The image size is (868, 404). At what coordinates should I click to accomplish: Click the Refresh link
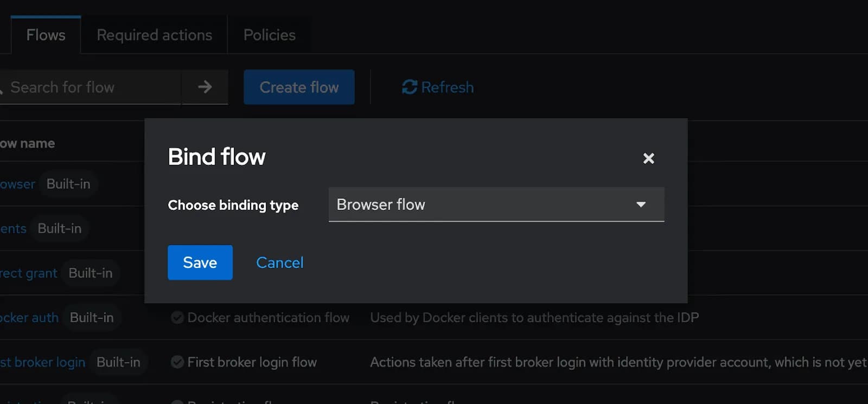coord(438,87)
